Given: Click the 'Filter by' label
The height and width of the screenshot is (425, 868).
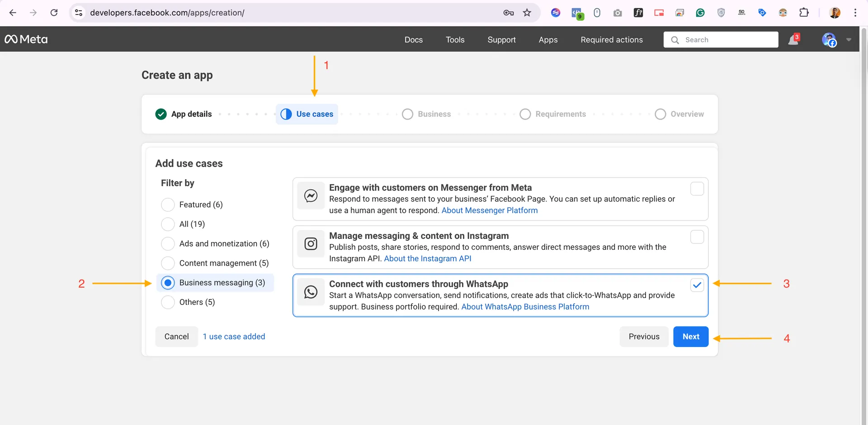Looking at the screenshot, I should [x=178, y=183].
